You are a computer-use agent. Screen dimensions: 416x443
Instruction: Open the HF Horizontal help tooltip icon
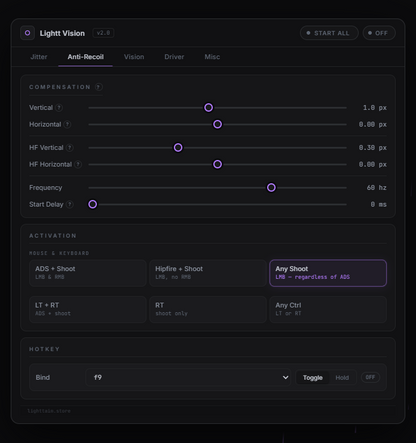tap(78, 164)
